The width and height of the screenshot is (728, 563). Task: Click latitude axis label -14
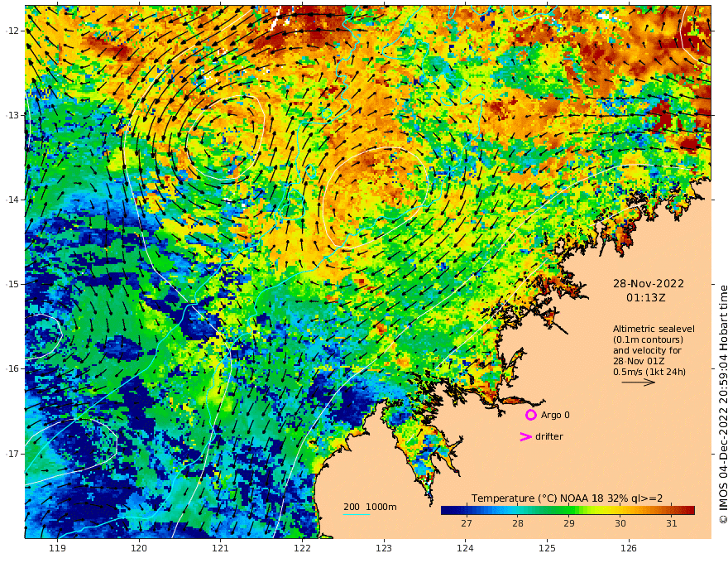click(11, 200)
